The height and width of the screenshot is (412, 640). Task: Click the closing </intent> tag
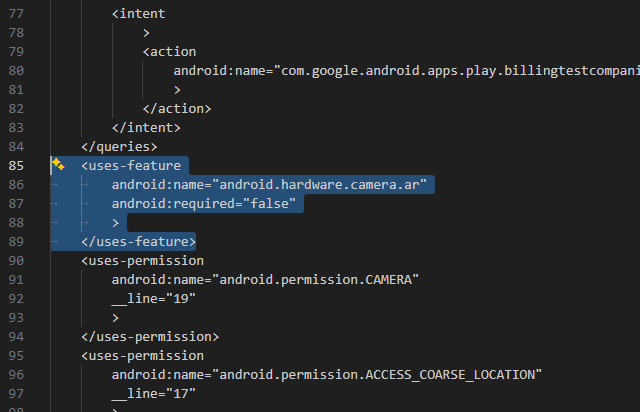click(x=146, y=128)
